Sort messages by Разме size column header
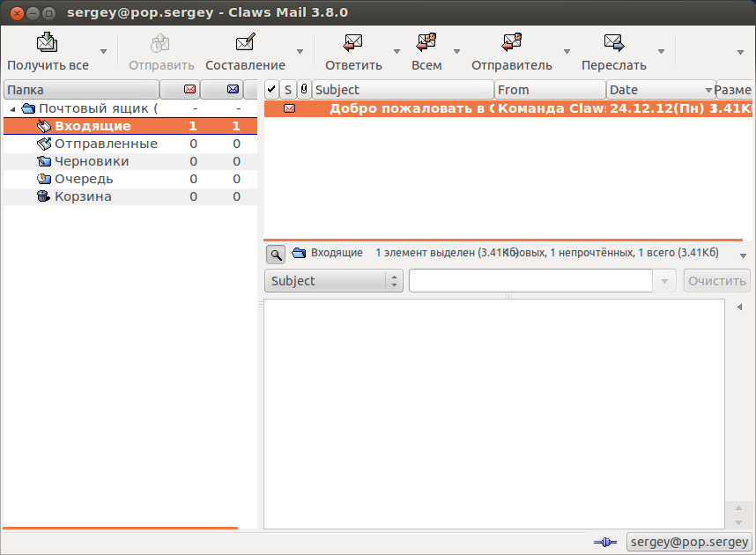The image size is (756, 555). tap(734, 90)
